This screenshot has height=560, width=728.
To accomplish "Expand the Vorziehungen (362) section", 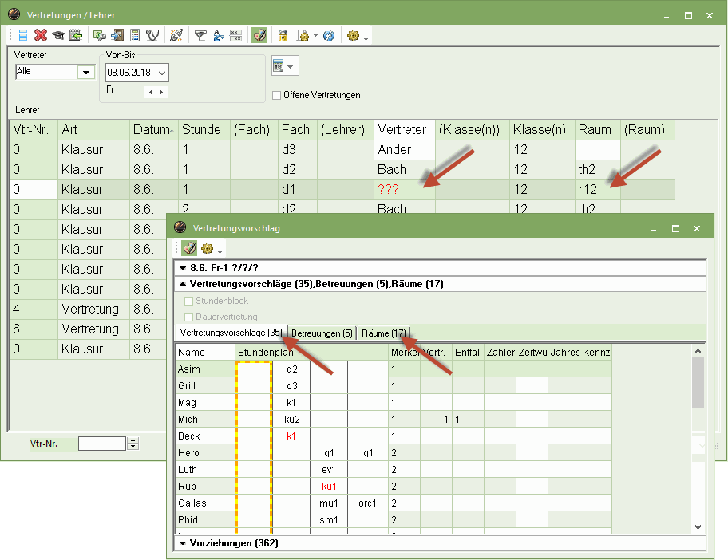I will 183,542.
